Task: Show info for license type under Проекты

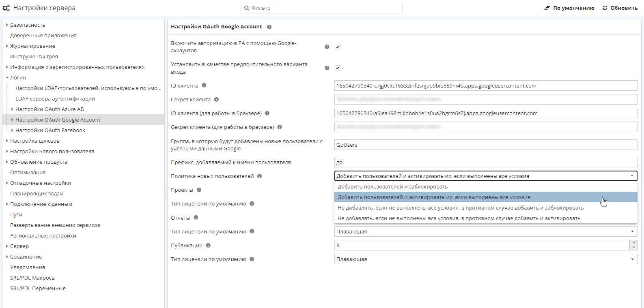Action: (252, 204)
